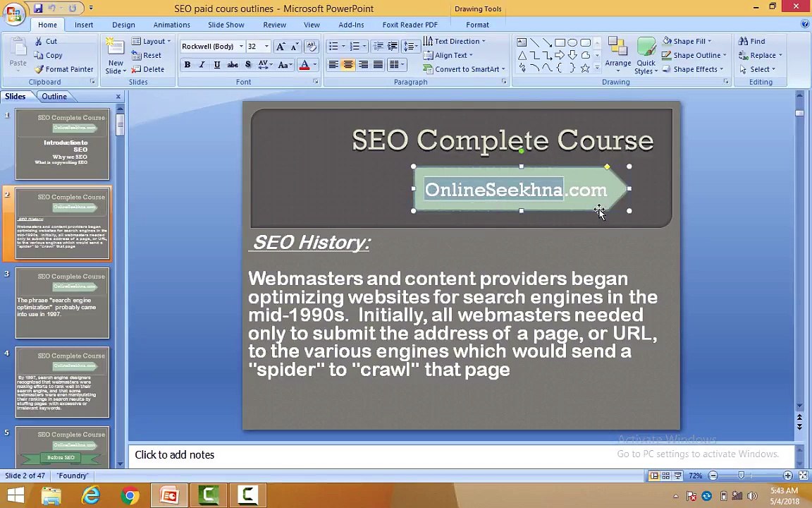Open the Drawing Tools Format tab
This screenshot has width=812, height=508.
coord(477,25)
